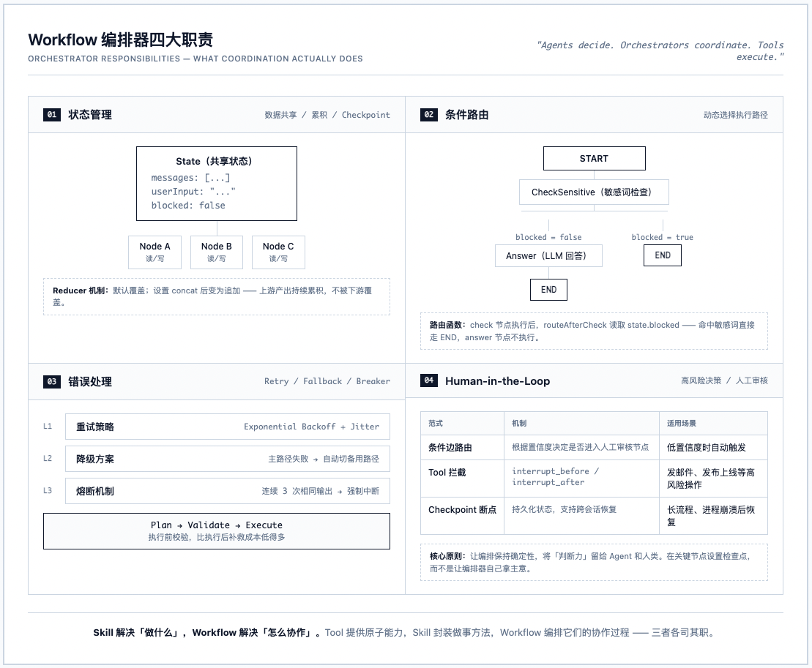Viewport: 812px width, 668px height.
Task: Click the 状态管理 section heading
Action: [90, 115]
